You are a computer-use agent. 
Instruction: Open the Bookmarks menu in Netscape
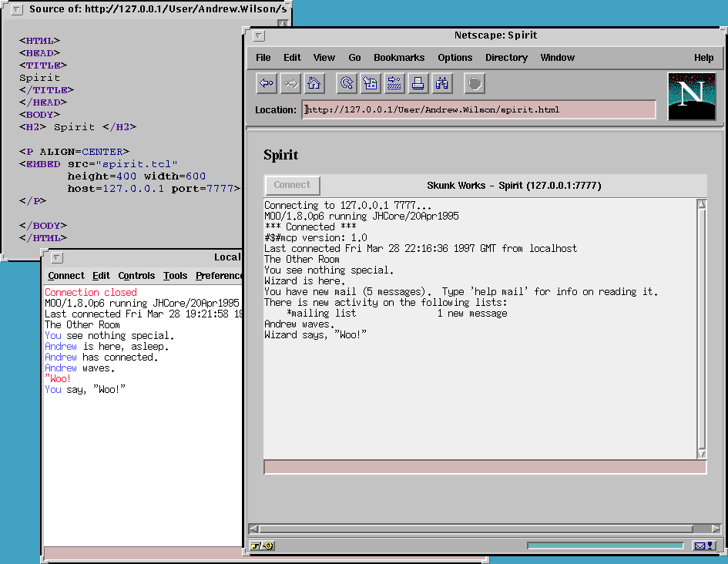click(399, 58)
